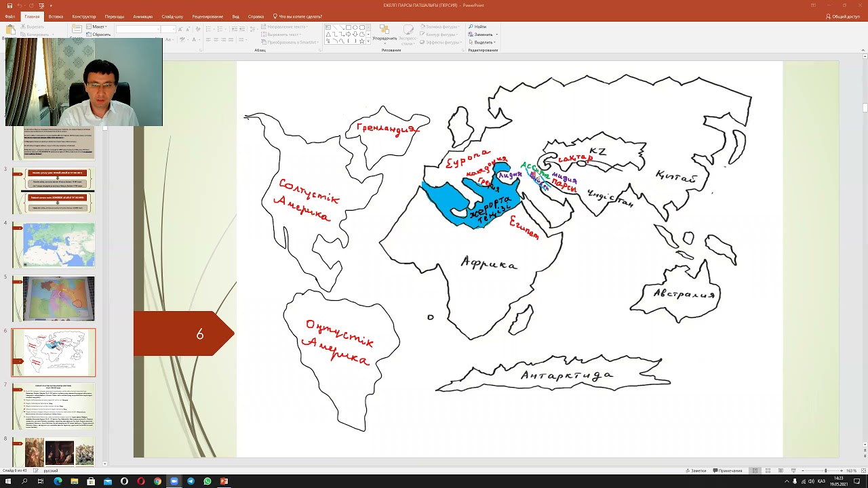Expand the shapes gallery more arrow
868x488 pixels.
coord(368,41)
